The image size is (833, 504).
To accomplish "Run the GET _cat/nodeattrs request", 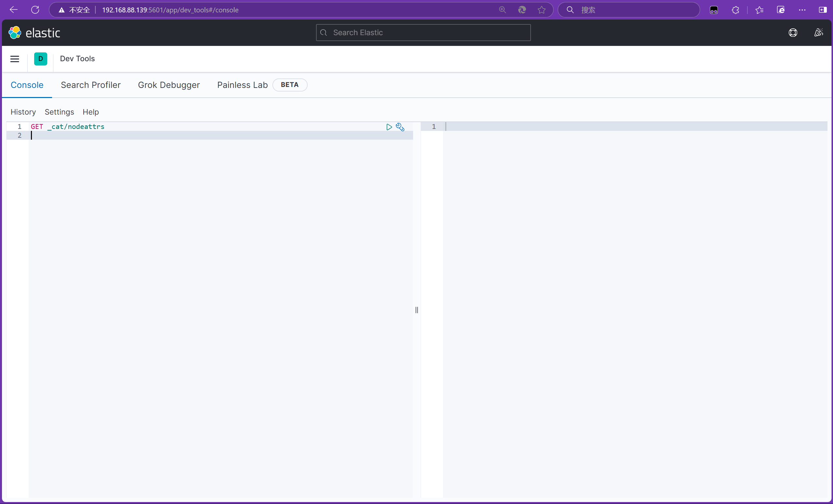I will pyautogui.click(x=389, y=127).
